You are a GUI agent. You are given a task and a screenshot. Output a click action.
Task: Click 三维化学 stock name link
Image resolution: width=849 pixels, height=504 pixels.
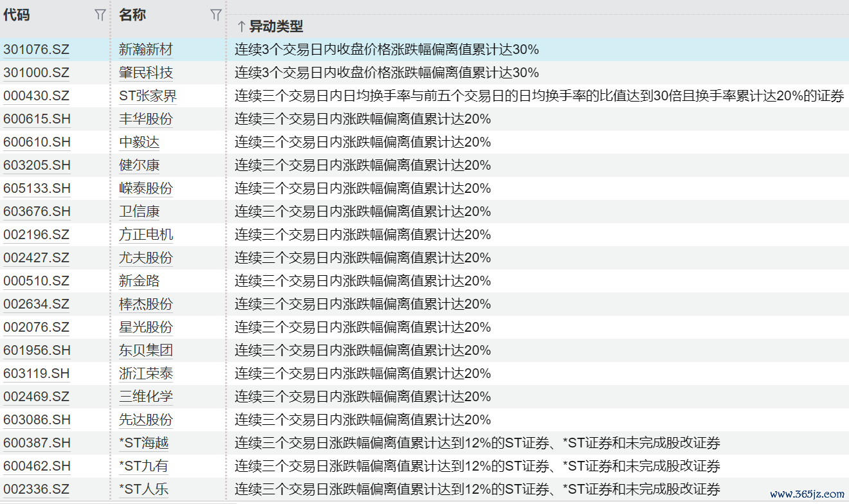(x=146, y=397)
